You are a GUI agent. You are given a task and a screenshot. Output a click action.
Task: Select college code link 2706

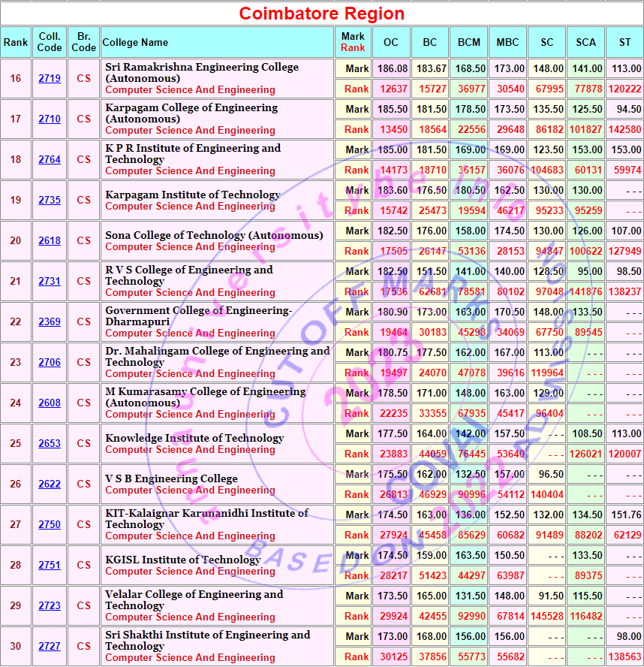click(50, 363)
